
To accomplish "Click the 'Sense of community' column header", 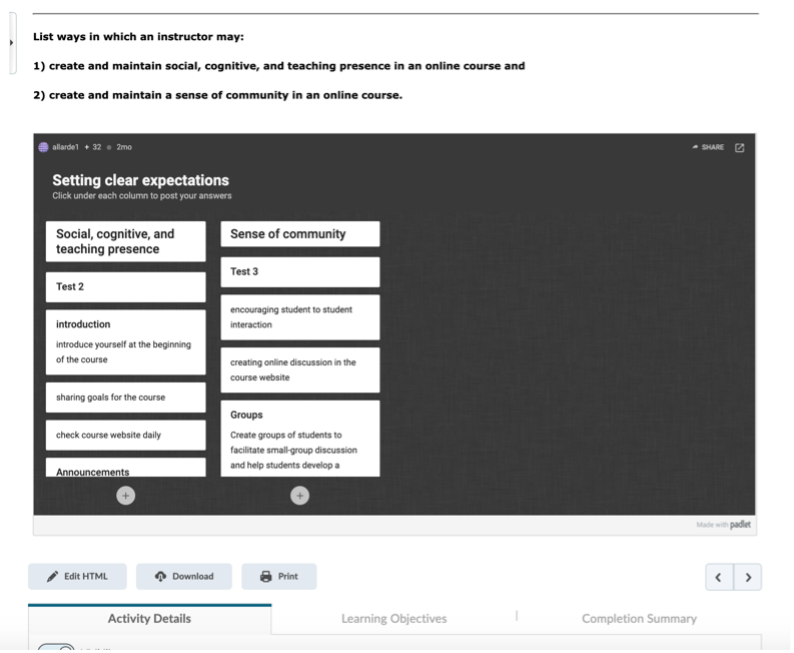I will coord(300,234).
